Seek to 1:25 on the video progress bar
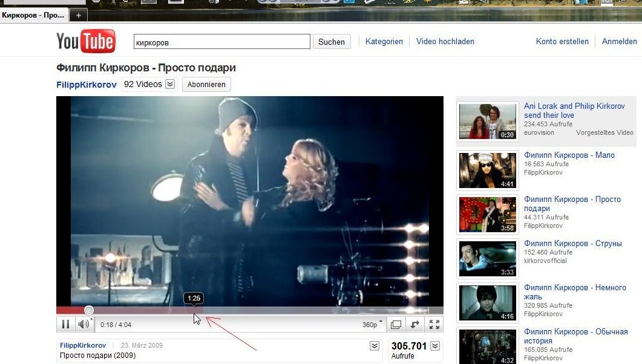 (194, 310)
